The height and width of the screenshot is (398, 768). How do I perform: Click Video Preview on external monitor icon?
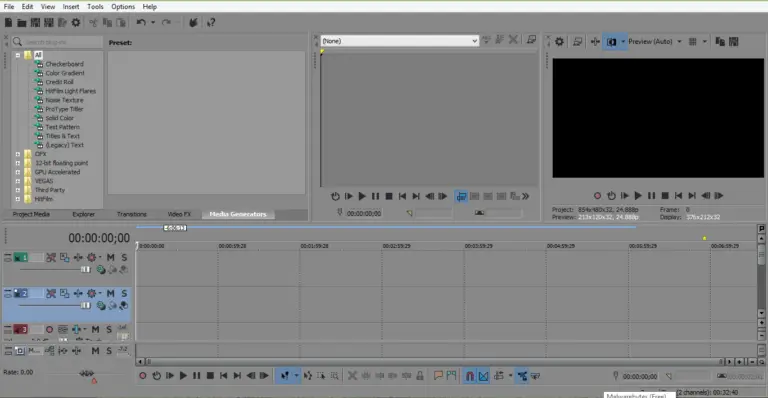577,42
